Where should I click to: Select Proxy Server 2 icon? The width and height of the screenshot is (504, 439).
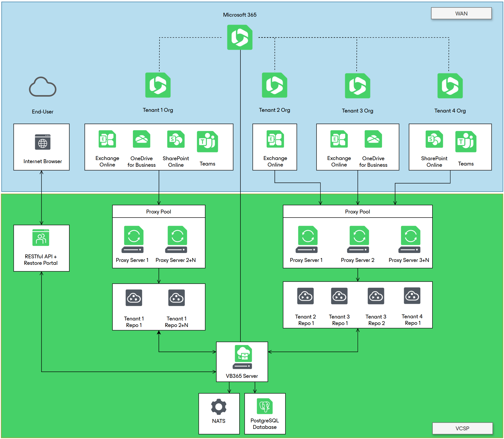358,239
